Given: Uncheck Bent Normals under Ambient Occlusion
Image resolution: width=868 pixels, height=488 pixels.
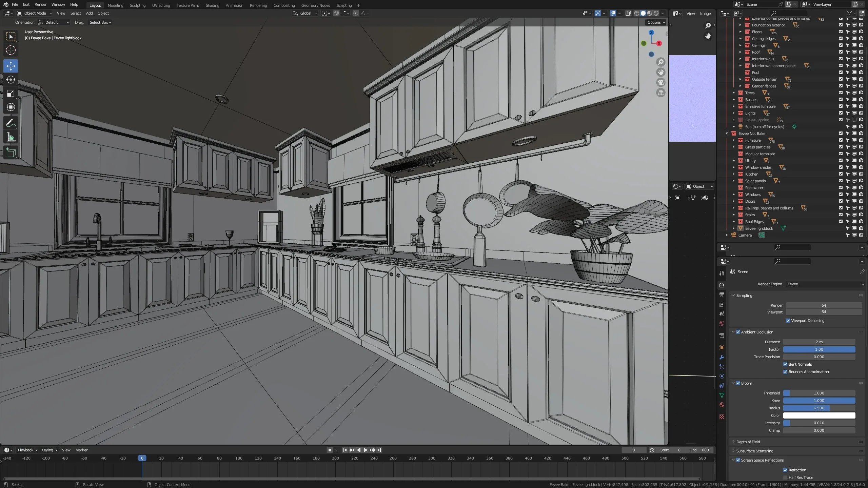Looking at the screenshot, I should pos(785,364).
